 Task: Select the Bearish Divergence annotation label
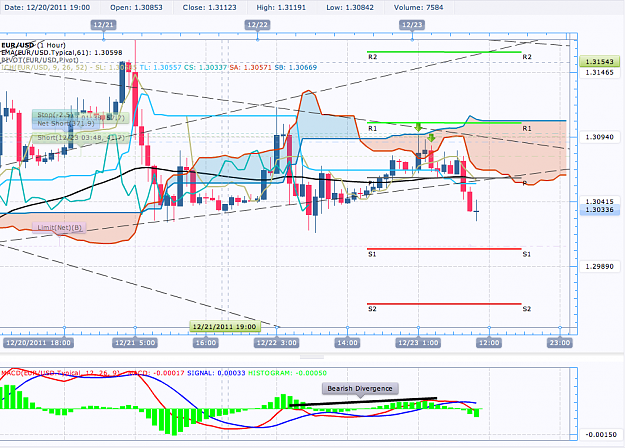[360, 388]
